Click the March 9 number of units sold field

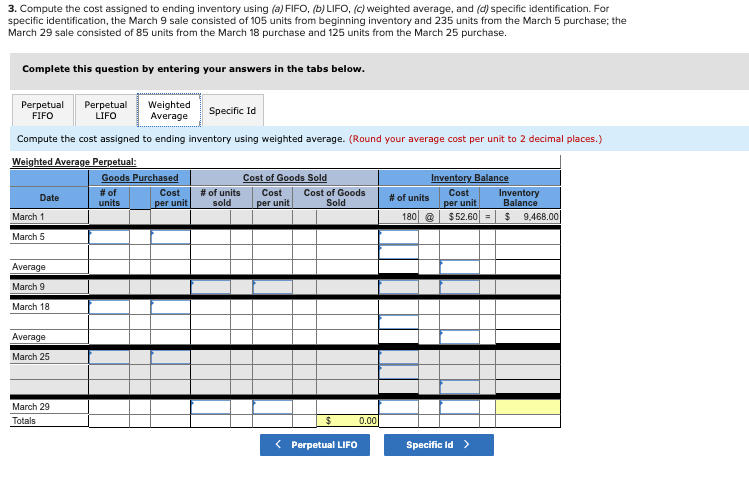tap(211, 287)
